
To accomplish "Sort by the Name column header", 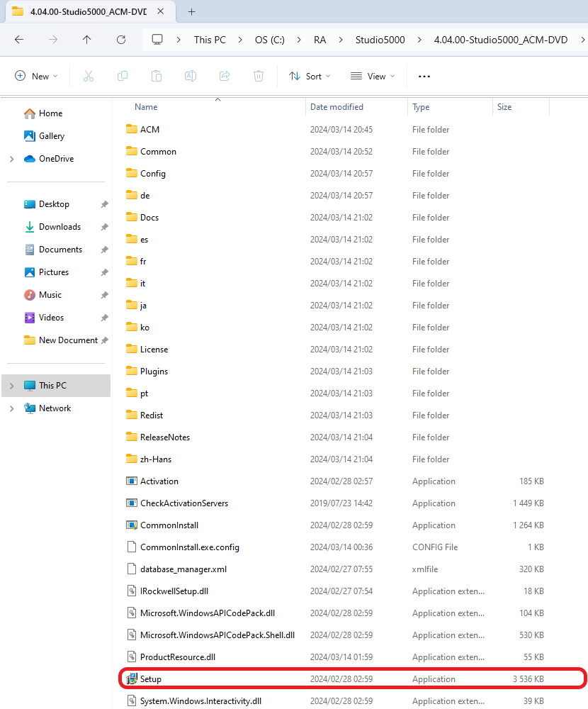I will coord(146,107).
